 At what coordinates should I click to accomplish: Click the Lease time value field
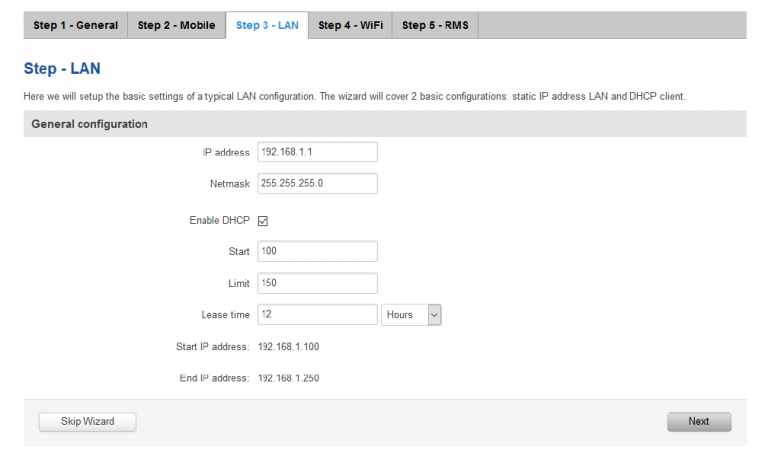click(317, 314)
